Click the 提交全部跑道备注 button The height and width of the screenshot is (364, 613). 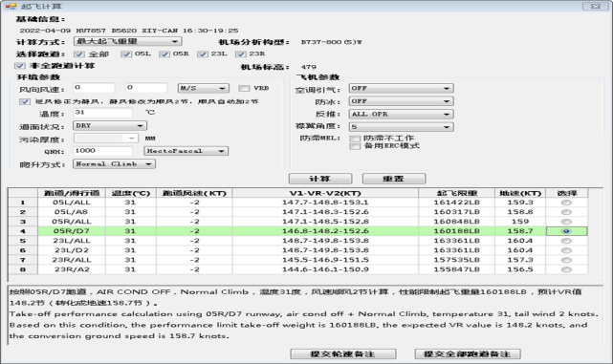(x=468, y=353)
